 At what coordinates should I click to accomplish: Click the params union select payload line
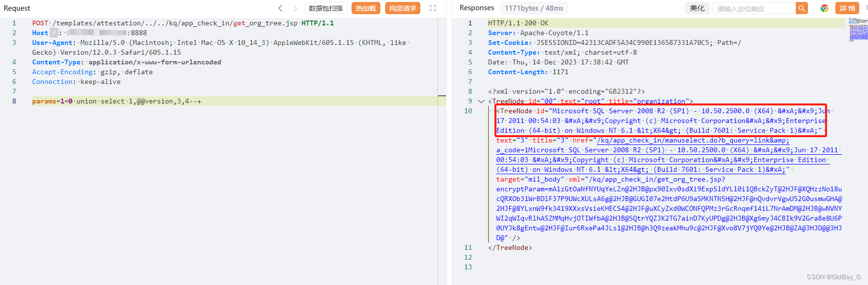tap(117, 101)
